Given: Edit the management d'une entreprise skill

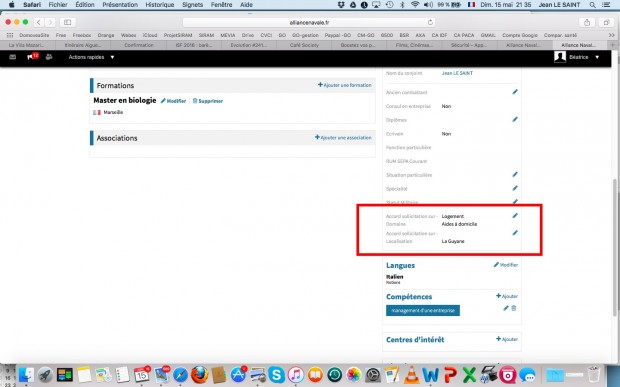Looking at the screenshot, I should [506, 308].
